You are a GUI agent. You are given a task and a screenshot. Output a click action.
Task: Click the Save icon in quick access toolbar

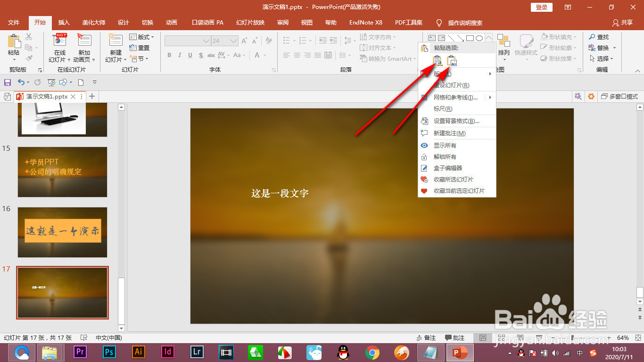point(7,82)
